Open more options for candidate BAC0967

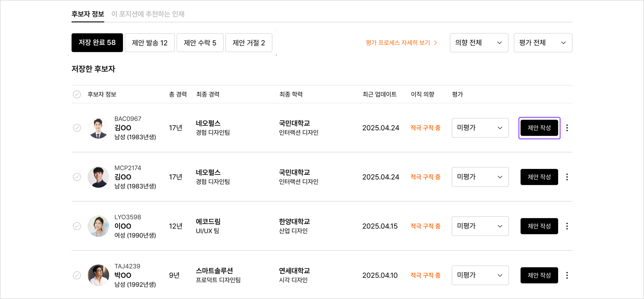point(567,128)
